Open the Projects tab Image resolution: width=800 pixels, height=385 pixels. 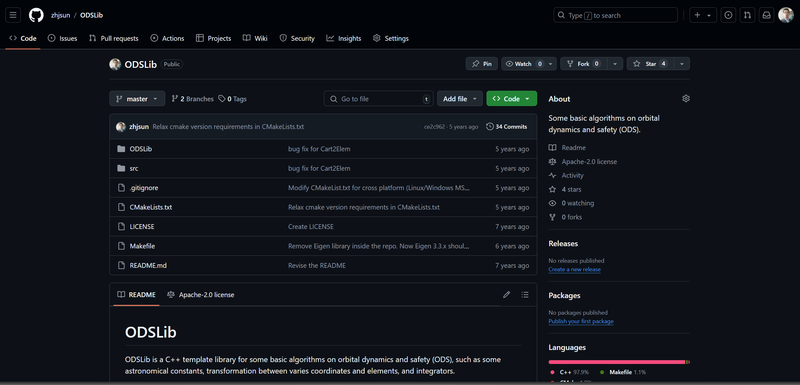pos(213,38)
